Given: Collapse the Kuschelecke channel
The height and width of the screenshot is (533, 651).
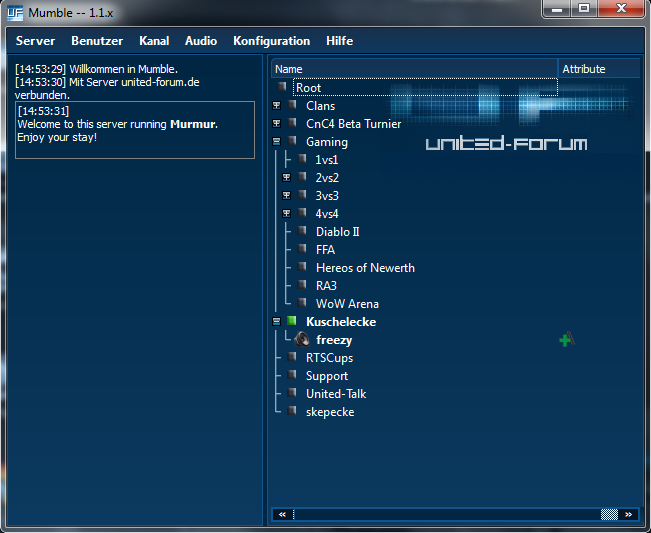Looking at the screenshot, I should coord(277,321).
